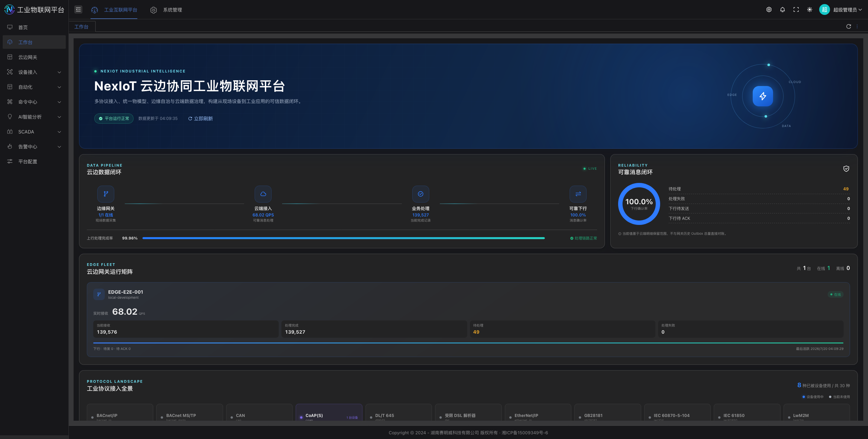Switch to 工业互联网平台 top menu
868x439 pixels.
(x=114, y=10)
